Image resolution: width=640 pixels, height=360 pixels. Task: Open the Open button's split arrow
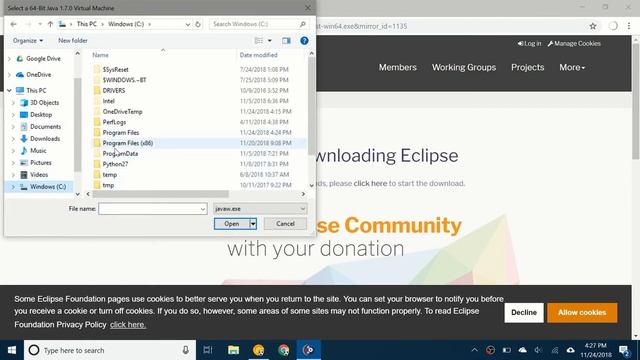pyautogui.click(x=253, y=224)
